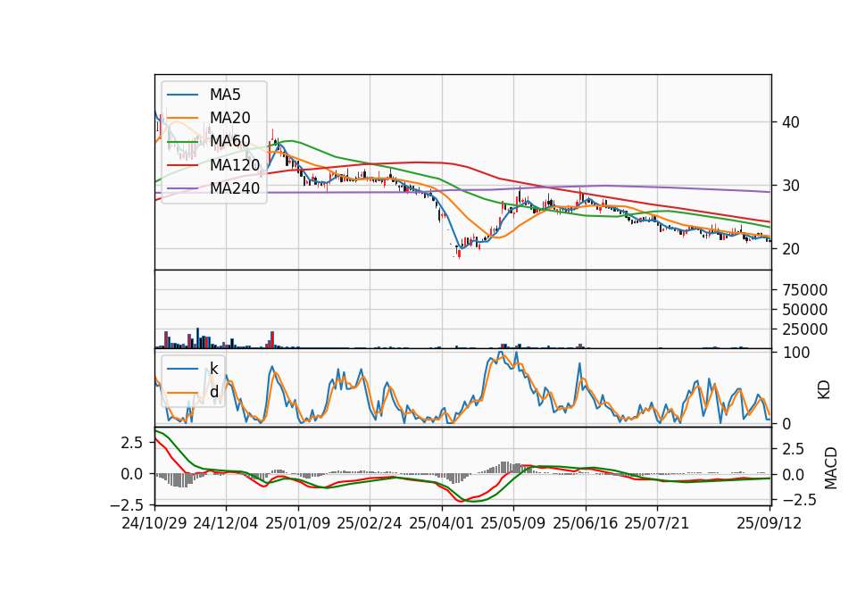Click the KD vertical axis title

[824, 389]
